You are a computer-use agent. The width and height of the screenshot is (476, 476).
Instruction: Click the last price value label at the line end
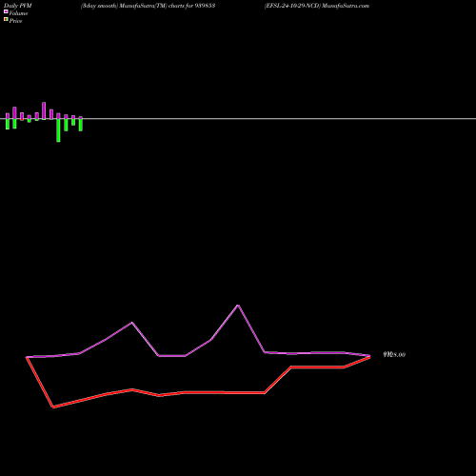pos(394,354)
